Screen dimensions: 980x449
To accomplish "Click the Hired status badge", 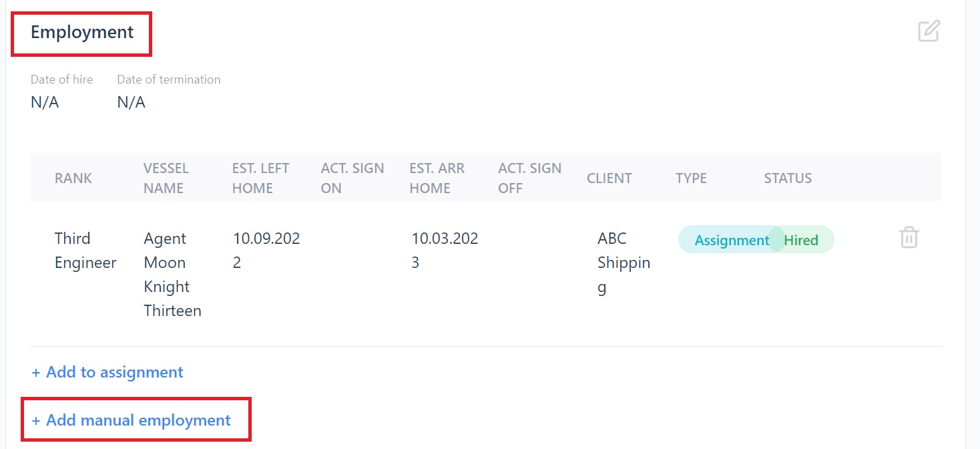I will point(802,241).
